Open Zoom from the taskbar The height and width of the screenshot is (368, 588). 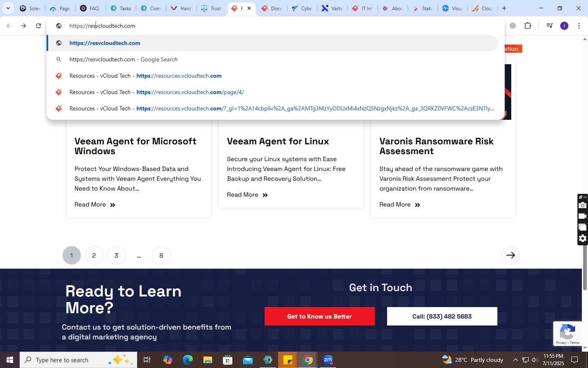pos(328,360)
